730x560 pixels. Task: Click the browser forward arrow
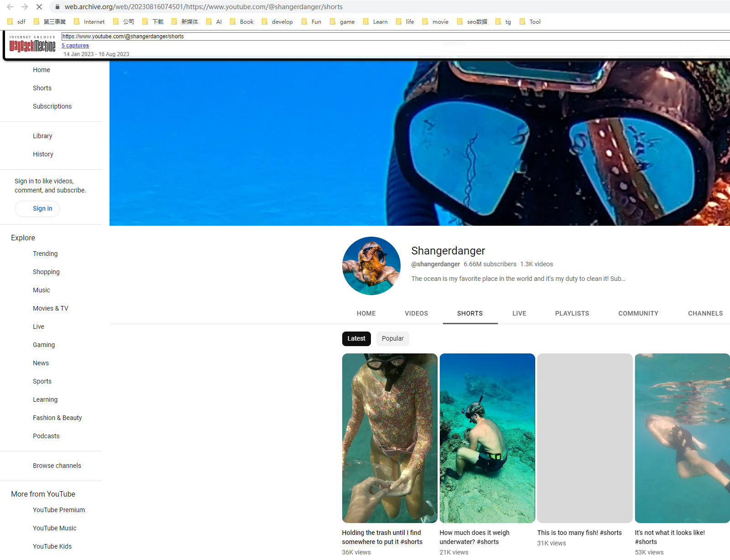[25, 7]
